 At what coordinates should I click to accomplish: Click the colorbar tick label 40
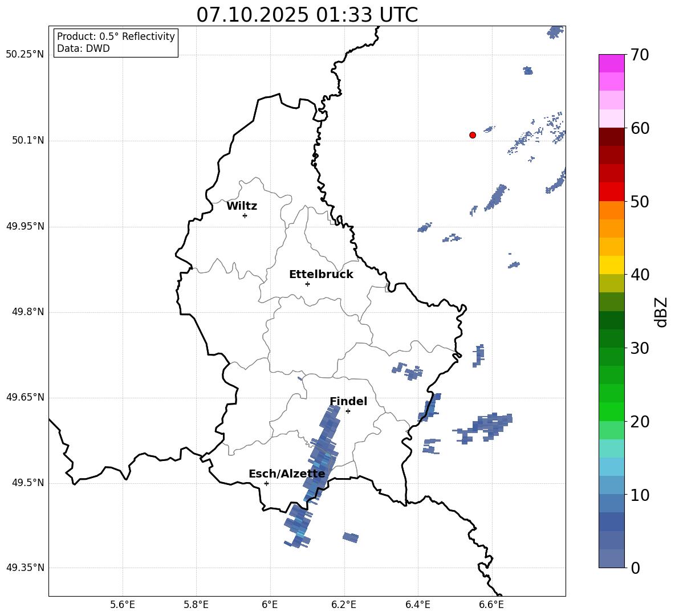640,275
